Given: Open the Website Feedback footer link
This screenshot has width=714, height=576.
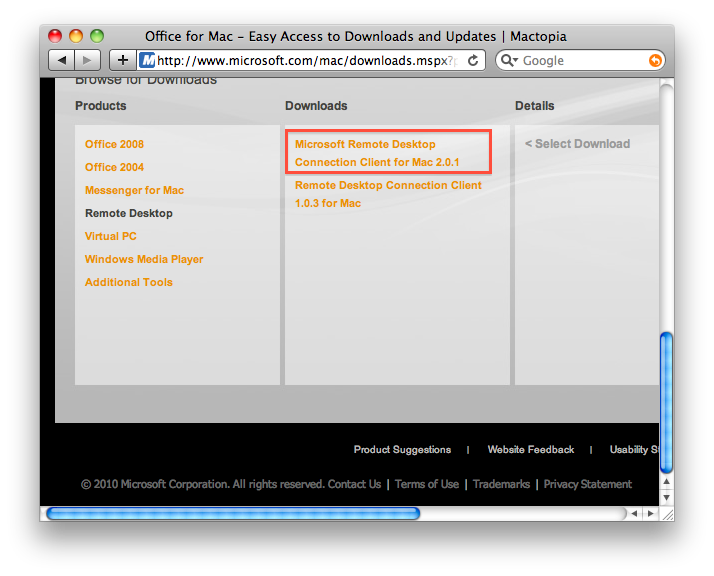Looking at the screenshot, I should 531,449.
